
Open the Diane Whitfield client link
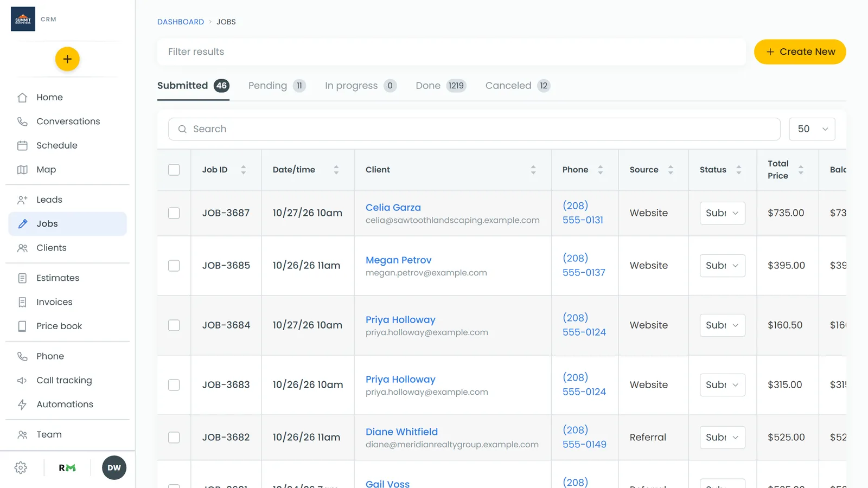401,432
